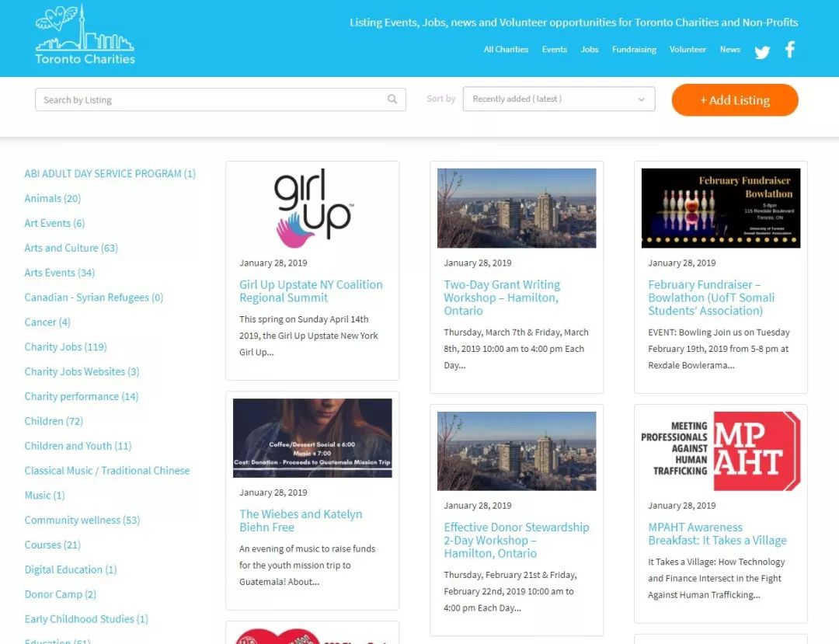Select the Arts Events (34) category

(x=59, y=273)
